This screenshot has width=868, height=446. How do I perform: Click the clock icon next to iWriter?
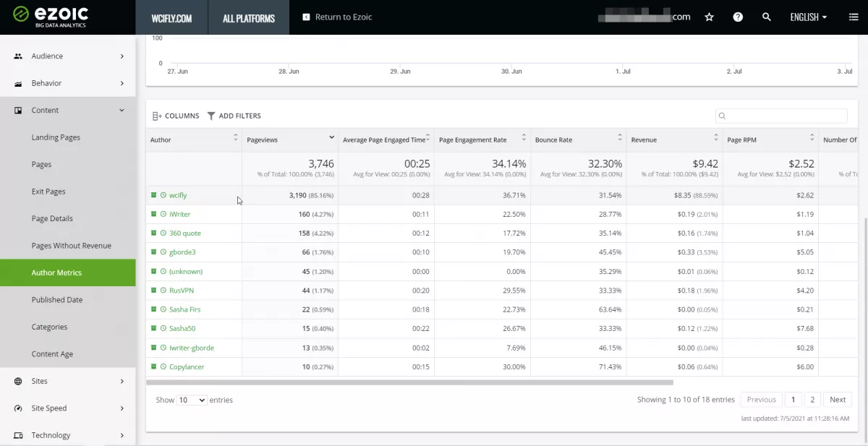click(163, 214)
